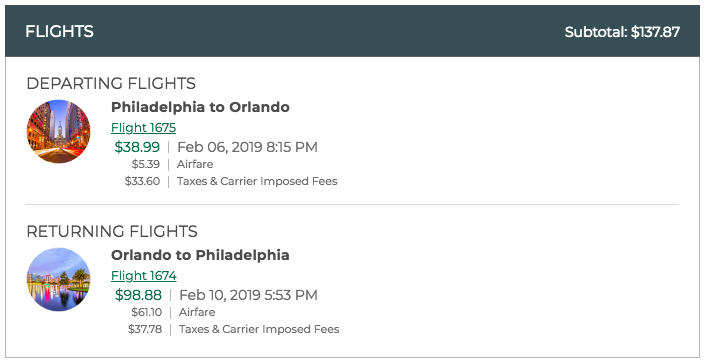Click the Feb 10, 2019 5:53 PM date
Image resolution: width=707 pixels, height=364 pixels.
248,295
